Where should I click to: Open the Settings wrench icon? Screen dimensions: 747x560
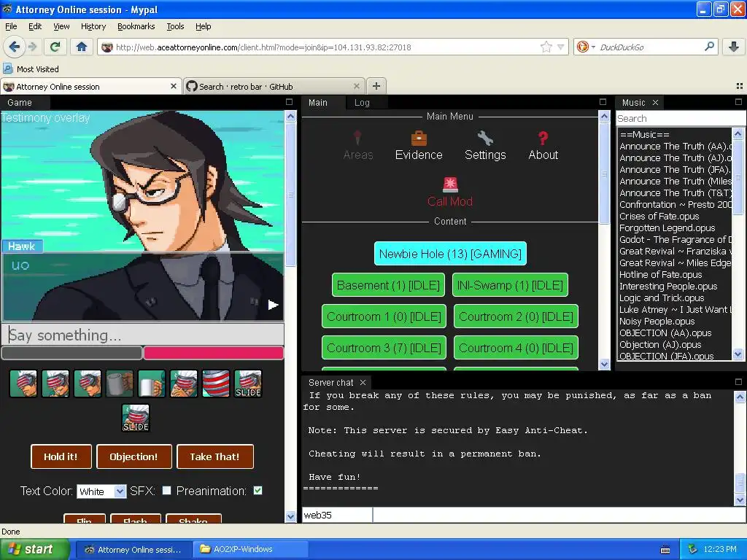(485, 146)
